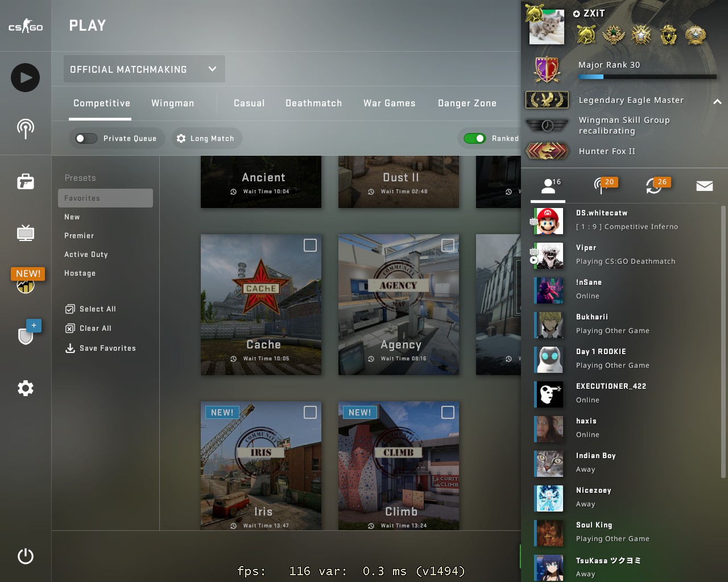Click the friend name Day 1 ROOKIE
This screenshot has height=582, width=728.
tap(601, 352)
